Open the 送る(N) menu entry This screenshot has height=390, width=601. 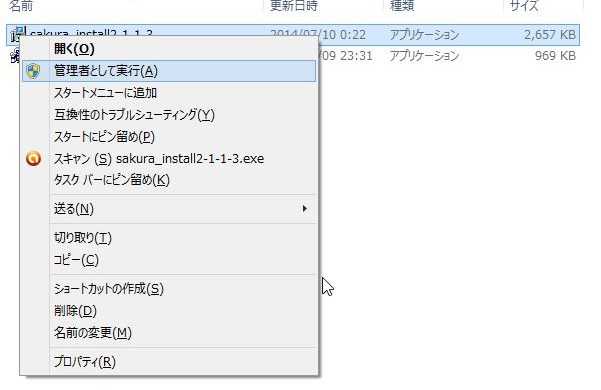169,209
